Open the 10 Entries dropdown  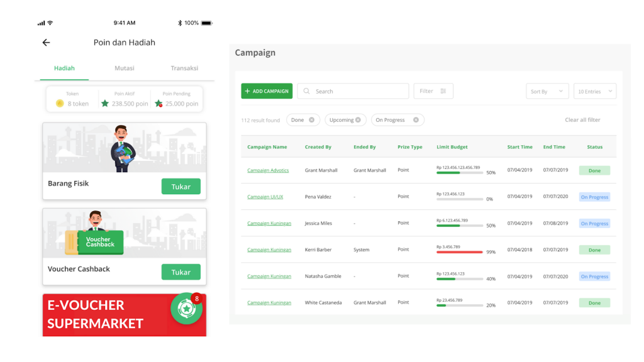click(x=595, y=91)
